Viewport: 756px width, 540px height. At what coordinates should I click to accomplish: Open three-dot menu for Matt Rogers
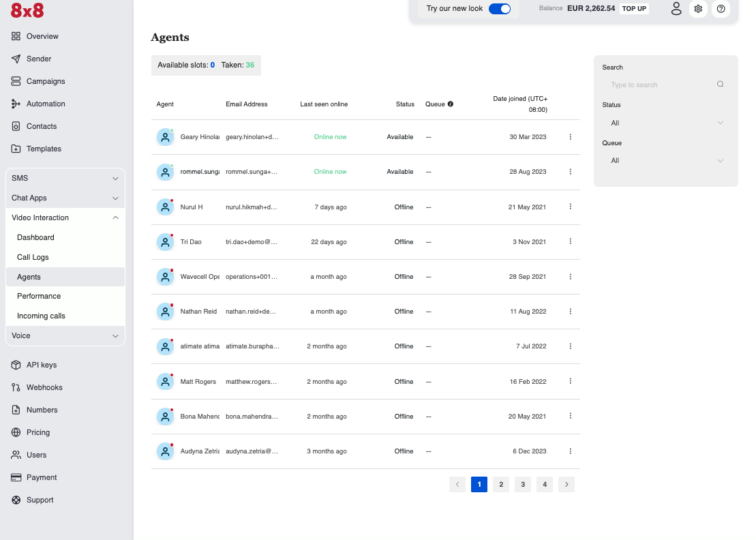coord(571,381)
